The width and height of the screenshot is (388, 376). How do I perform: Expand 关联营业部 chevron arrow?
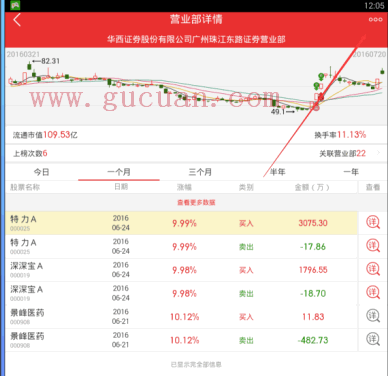(x=378, y=153)
